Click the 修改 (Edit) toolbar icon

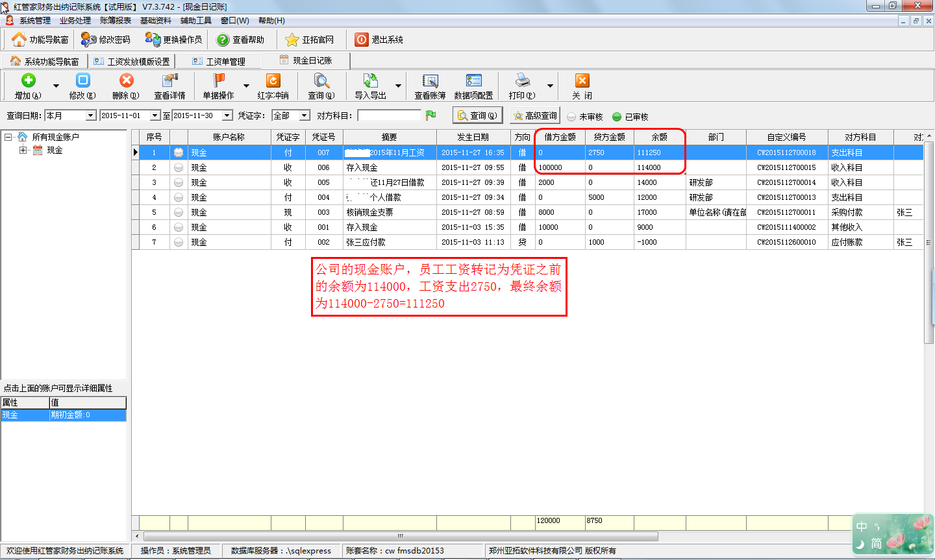[82, 80]
